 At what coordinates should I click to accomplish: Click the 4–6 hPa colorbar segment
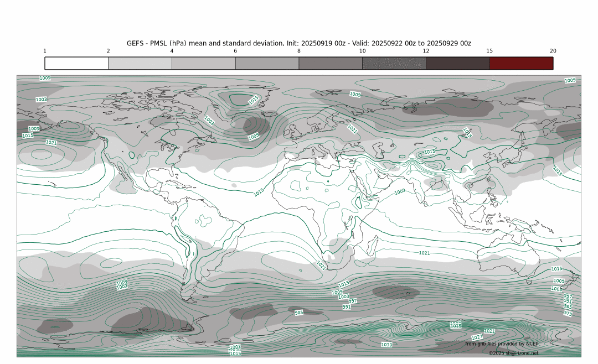(203, 63)
